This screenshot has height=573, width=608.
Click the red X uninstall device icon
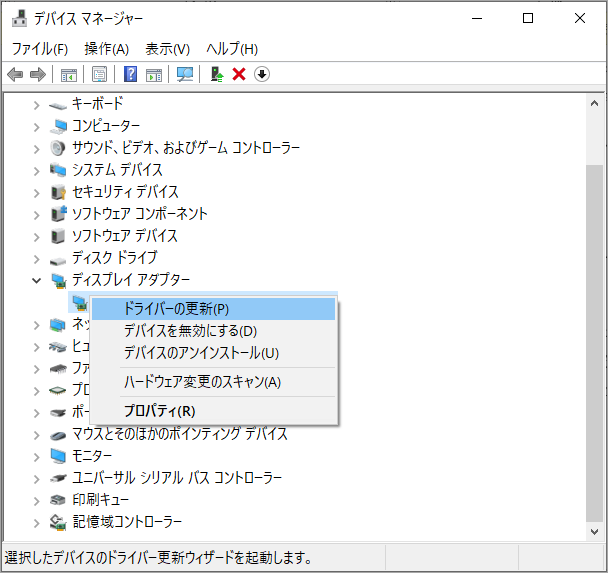pyautogui.click(x=239, y=74)
